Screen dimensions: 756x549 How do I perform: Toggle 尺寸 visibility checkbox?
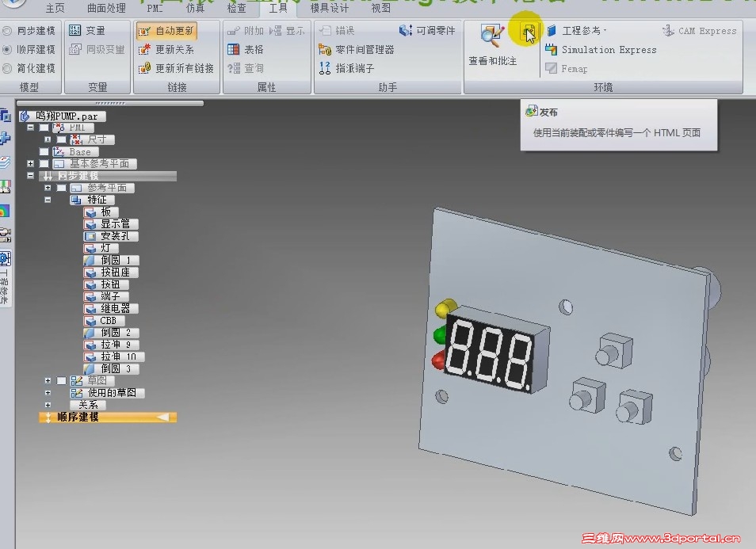(x=61, y=139)
